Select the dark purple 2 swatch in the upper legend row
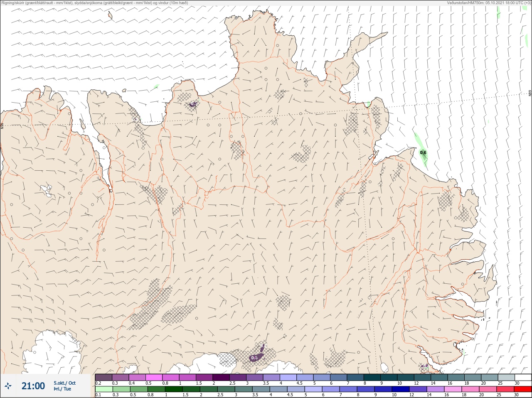Viewport: 532px width, 398px height. coord(222,377)
